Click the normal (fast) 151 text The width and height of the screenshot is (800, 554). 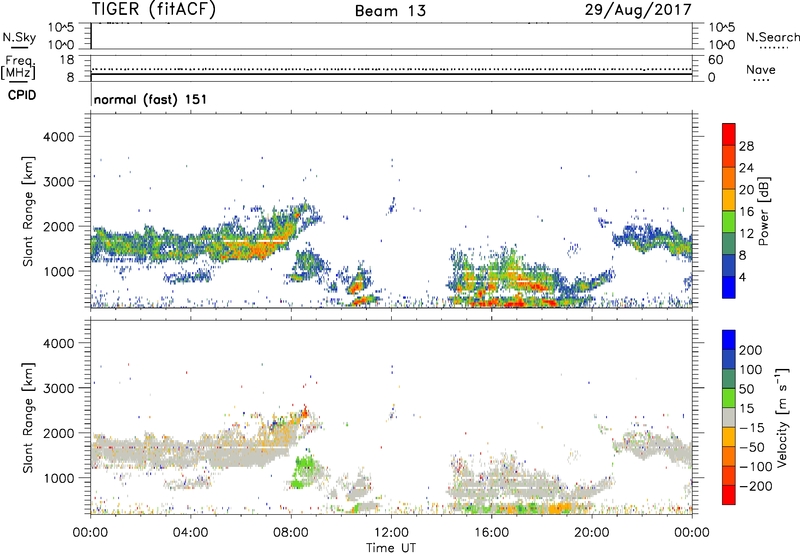(151, 99)
